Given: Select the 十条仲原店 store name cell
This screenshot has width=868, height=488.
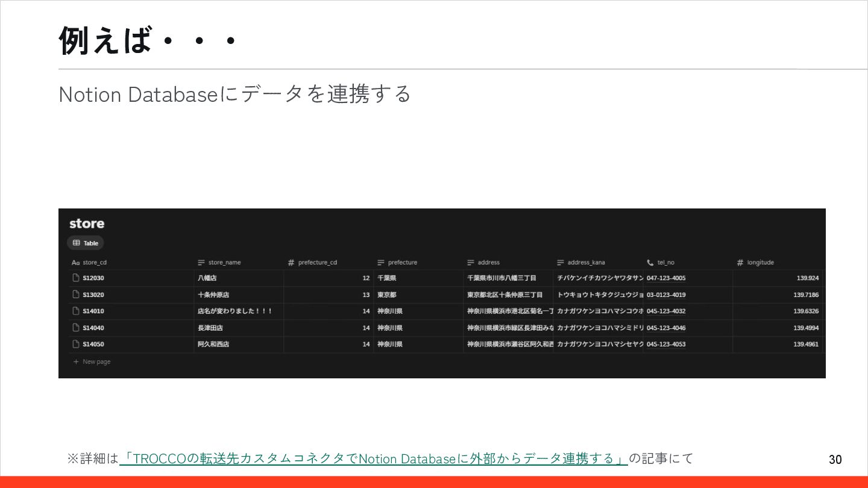Looking at the screenshot, I should [x=239, y=295].
